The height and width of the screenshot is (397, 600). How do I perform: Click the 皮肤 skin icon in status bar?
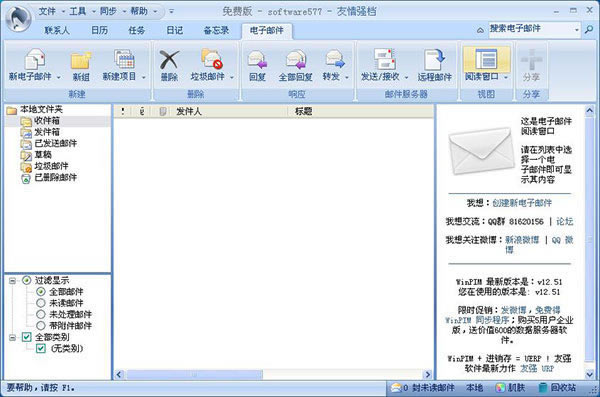pyautogui.click(x=500, y=388)
